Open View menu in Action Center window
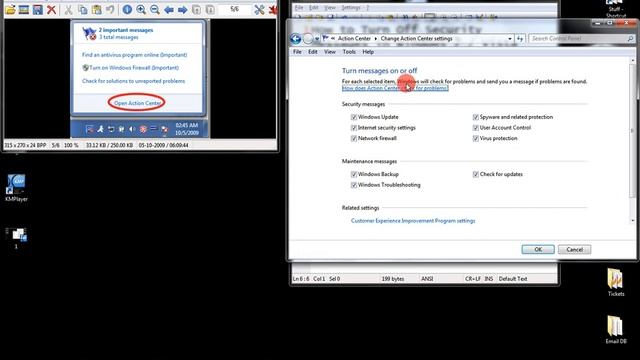Screen dimensions: 640x360 point(330,52)
